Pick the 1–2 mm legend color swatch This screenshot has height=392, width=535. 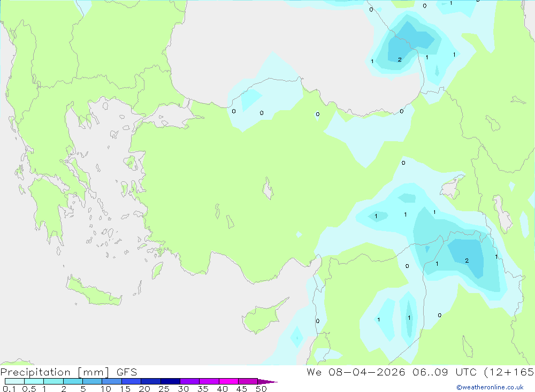tap(53, 381)
